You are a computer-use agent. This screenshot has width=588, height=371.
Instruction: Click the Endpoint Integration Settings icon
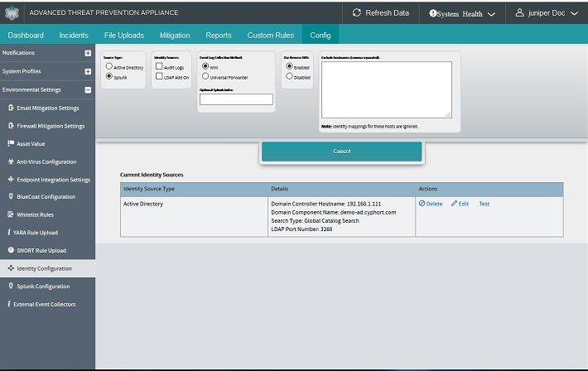11,180
